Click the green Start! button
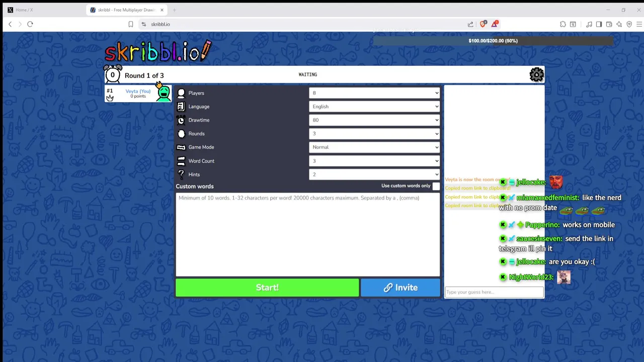This screenshot has width=644, height=362. click(x=267, y=288)
